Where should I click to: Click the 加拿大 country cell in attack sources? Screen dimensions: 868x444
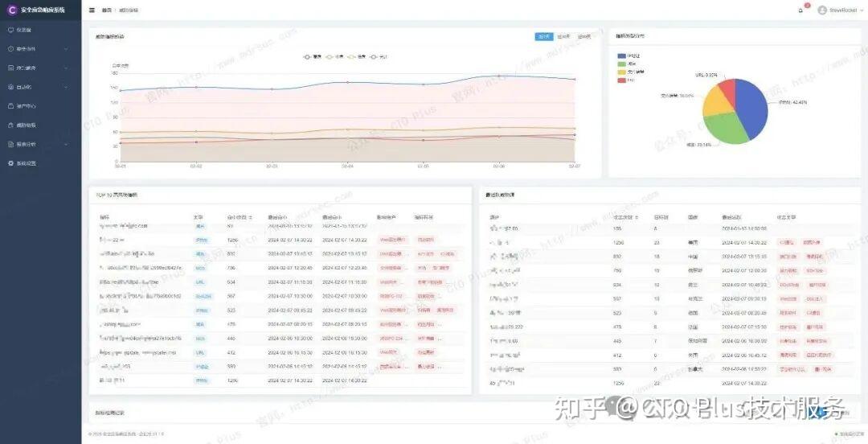[694, 370]
